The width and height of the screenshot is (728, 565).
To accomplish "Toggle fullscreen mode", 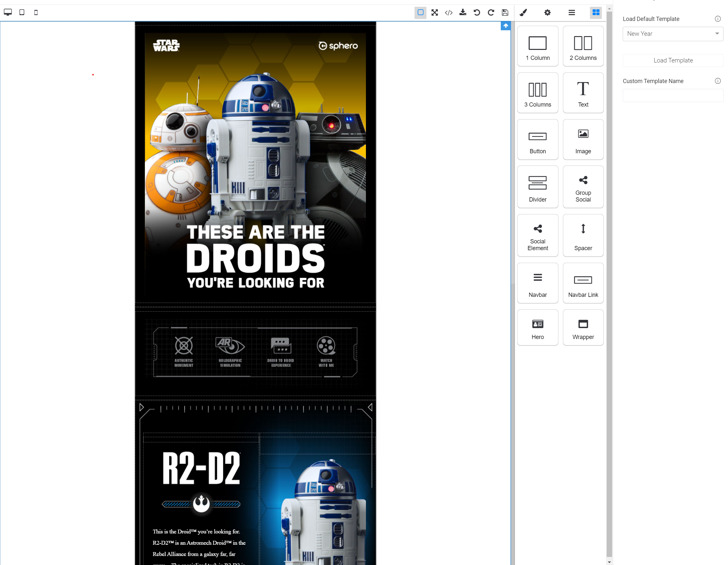I will pos(434,12).
